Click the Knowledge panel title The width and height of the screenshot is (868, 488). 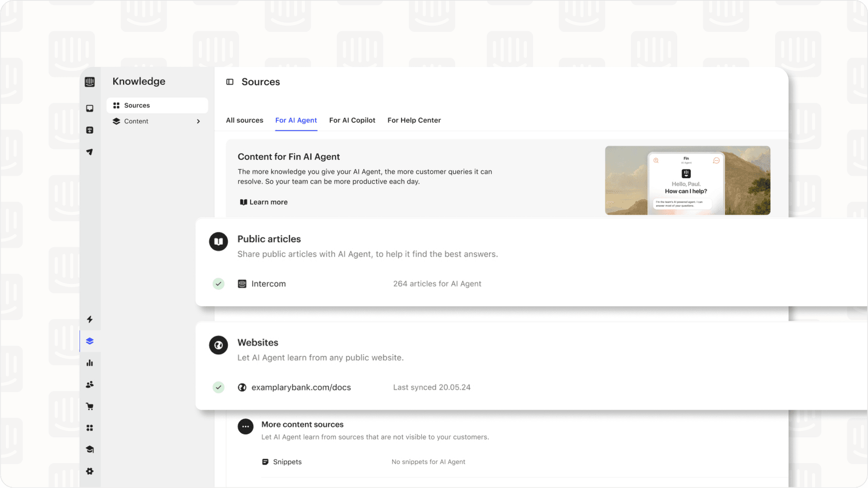point(139,82)
